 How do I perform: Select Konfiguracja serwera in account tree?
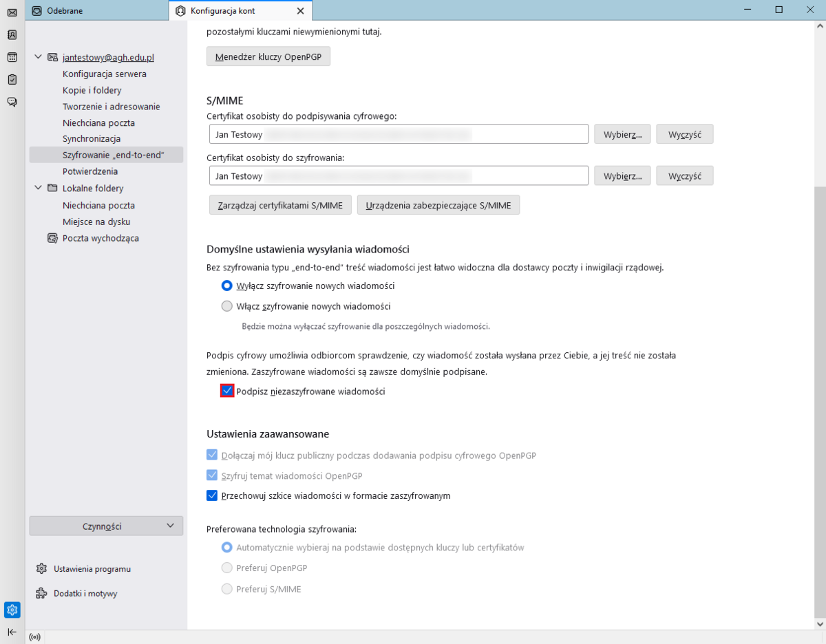[104, 74]
